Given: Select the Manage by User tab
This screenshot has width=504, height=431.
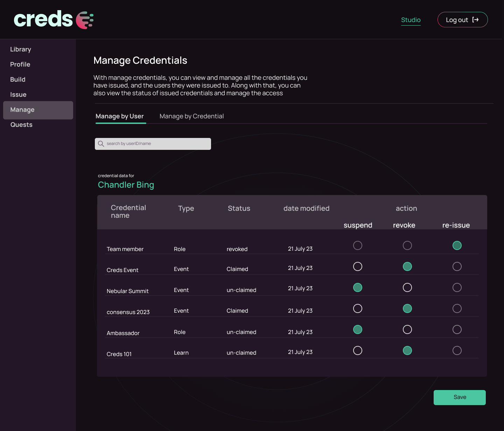Looking at the screenshot, I should (120, 116).
